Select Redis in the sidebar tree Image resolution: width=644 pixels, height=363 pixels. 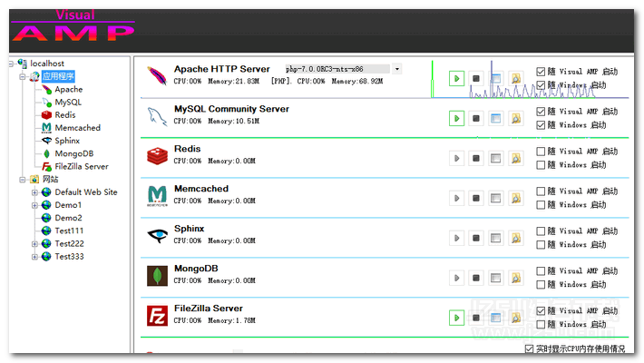tap(65, 114)
